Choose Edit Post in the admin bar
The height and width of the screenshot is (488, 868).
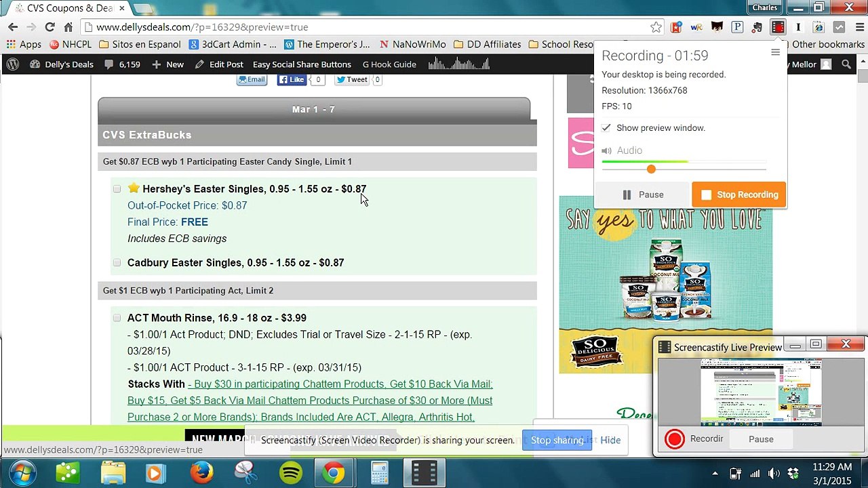pos(219,64)
